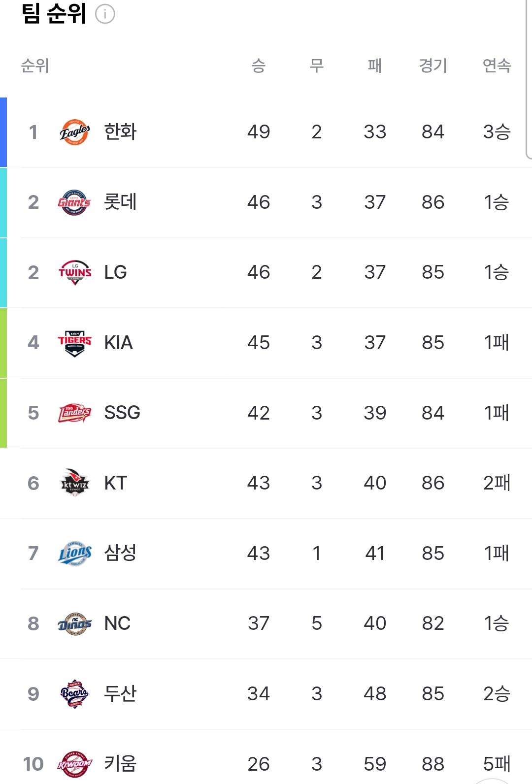
Task: Select the Lotte Giants logo
Action: [75, 202]
